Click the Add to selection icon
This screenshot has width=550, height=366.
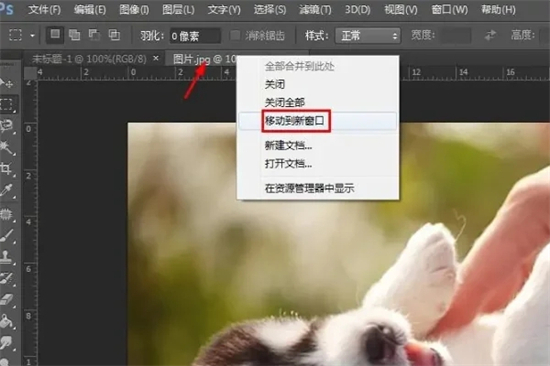click(74, 35)
